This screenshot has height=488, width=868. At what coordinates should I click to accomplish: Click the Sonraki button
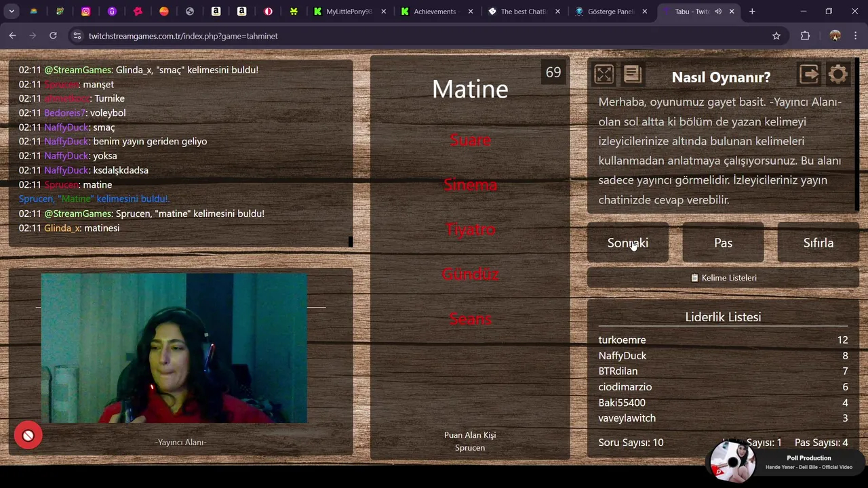coord(628,243)
